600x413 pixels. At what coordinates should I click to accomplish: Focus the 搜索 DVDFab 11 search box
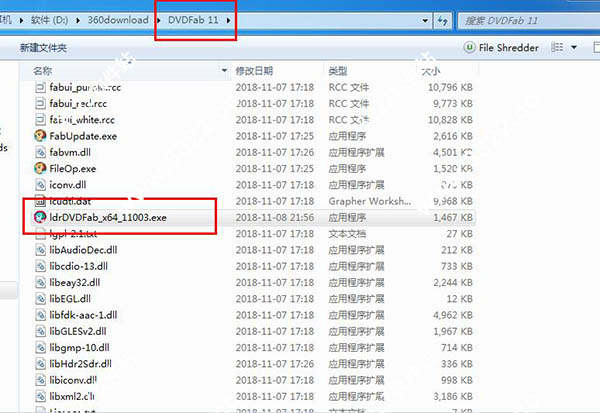pyautogui.click(x=530, y=20)
